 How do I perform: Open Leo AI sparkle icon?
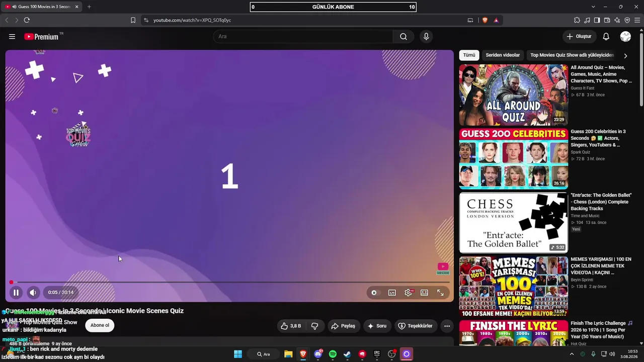pyautogui.click(x=617, y=20)
